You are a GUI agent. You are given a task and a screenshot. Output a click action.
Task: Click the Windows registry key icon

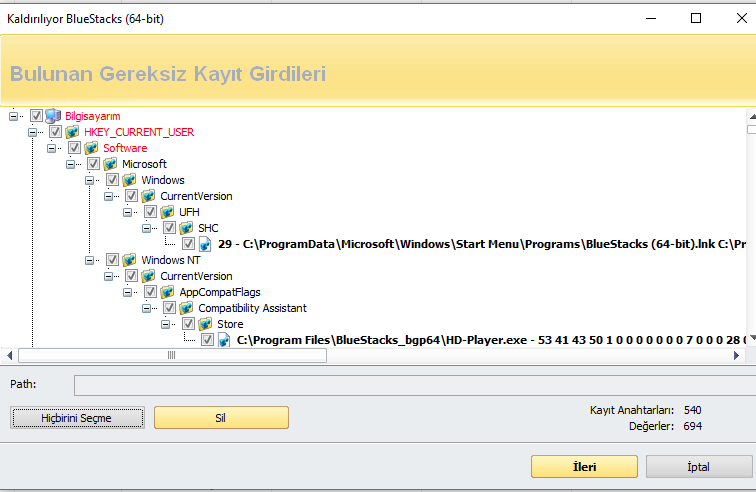[x=129, y=180]
